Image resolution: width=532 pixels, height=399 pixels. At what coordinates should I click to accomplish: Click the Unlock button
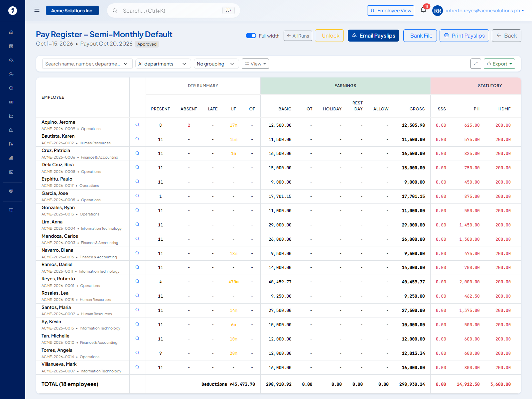pos(329,36)
